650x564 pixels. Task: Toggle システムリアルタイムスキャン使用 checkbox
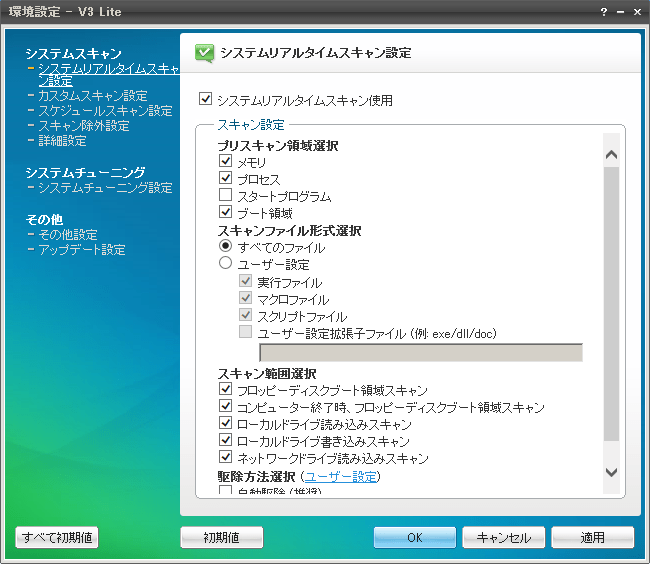tap(206, 99)
